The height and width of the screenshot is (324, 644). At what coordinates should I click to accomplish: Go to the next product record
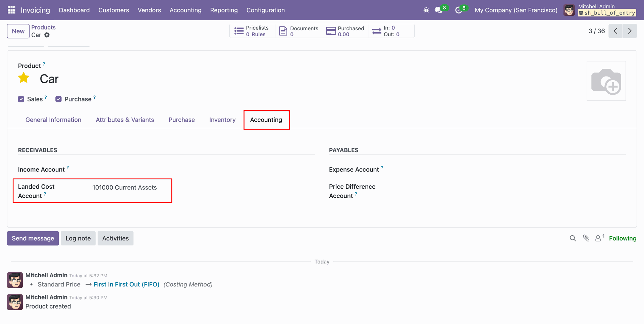pos(630,31)
